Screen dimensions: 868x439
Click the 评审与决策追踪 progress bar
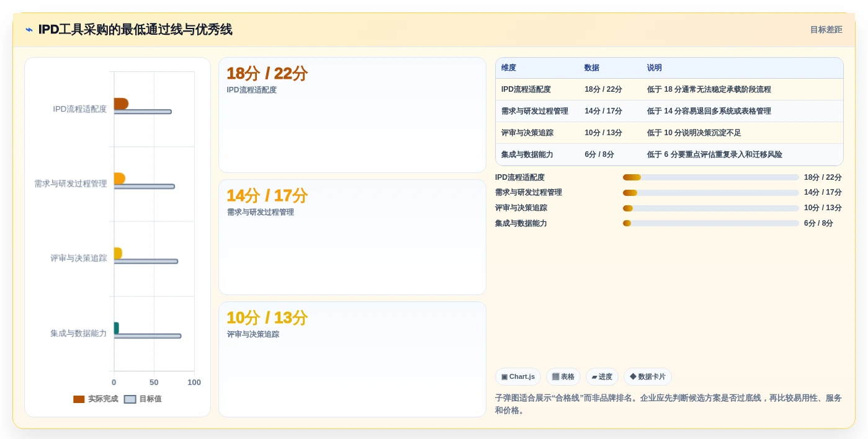[711, 208]
